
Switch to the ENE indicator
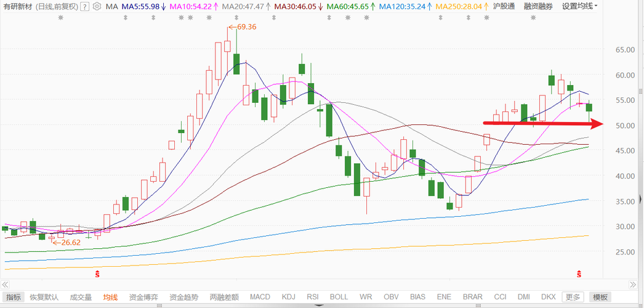tap(444, 297)
